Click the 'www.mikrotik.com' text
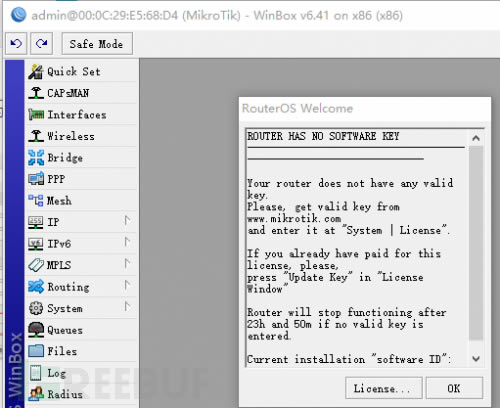 tap(294, 219)
